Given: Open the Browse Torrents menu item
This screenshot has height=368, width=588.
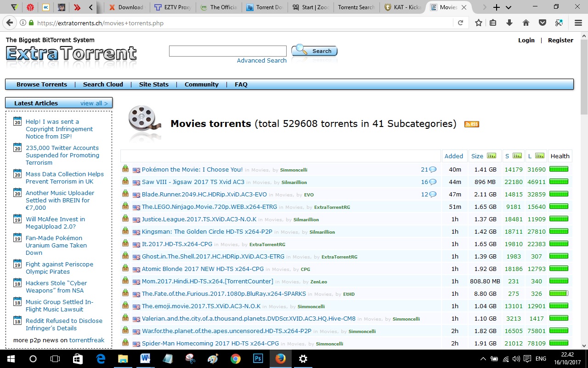Looking at the screenshot, I should 42,85.
